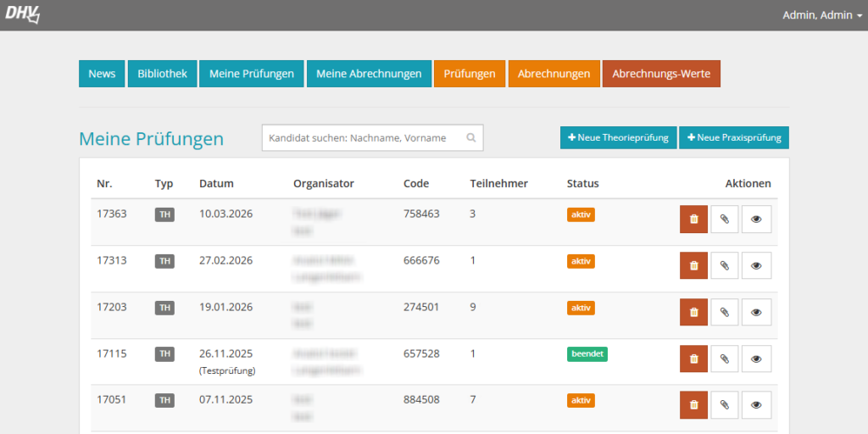Click the DHV logo

coord(23,14)
